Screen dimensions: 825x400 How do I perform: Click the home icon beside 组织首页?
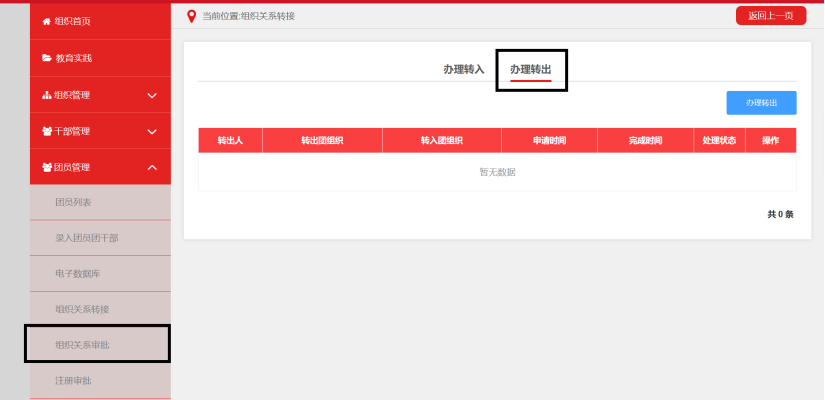click(46, 21)
